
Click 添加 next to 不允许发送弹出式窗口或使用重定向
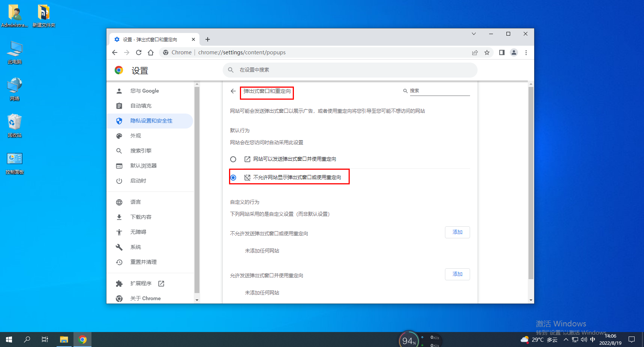tap(457, 232)
